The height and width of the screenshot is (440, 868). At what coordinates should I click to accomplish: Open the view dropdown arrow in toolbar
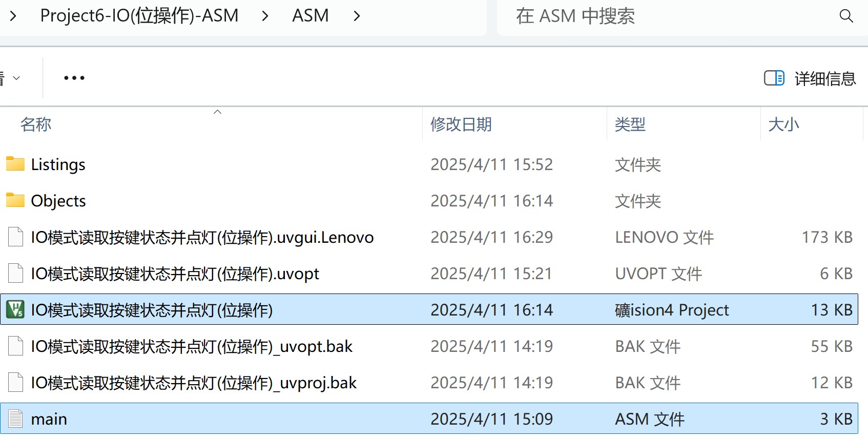16,78
